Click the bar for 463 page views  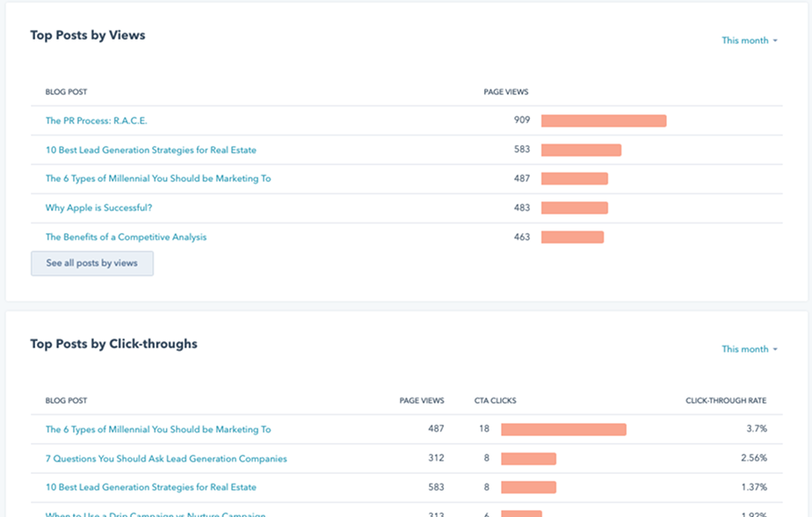572,237
